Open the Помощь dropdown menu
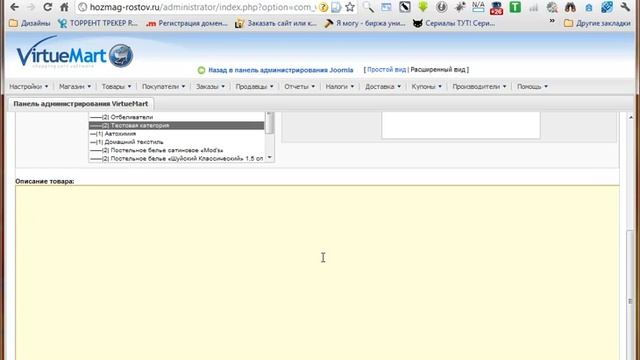This screenshot has height=360, width=640. click(x=532, y=87)
